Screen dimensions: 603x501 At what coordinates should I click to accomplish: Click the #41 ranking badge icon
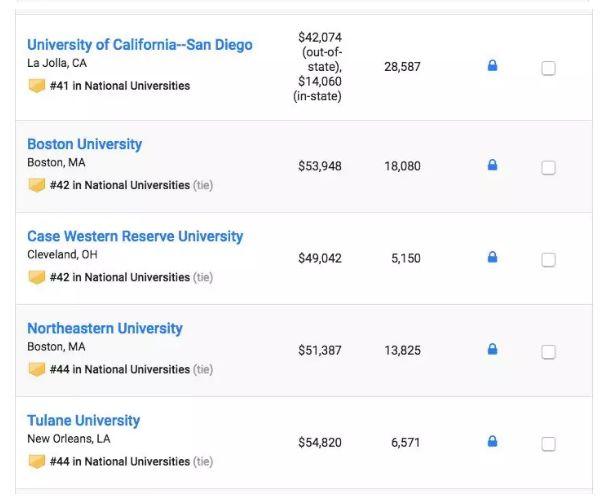pos(37,86)
